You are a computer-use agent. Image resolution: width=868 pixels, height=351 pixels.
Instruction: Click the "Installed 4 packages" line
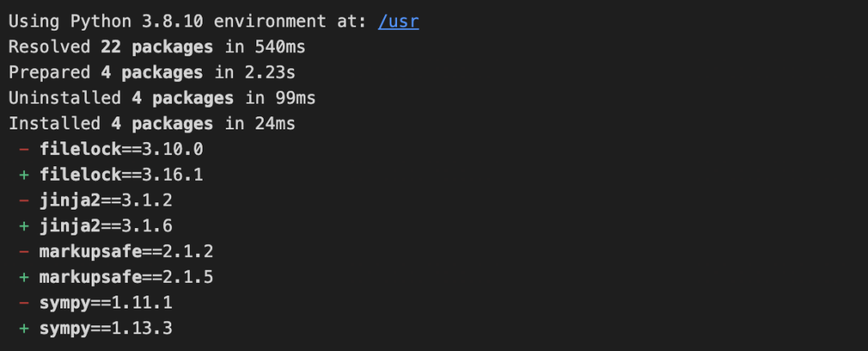(152, 124)
